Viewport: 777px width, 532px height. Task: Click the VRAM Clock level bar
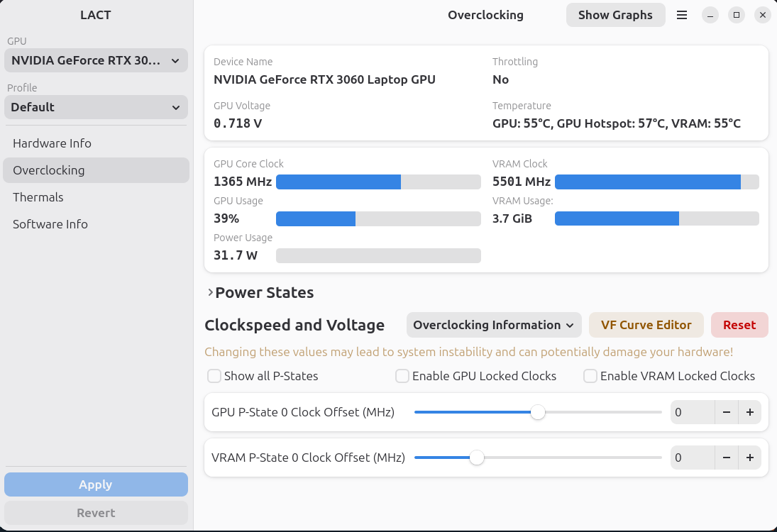pos(656,182)
